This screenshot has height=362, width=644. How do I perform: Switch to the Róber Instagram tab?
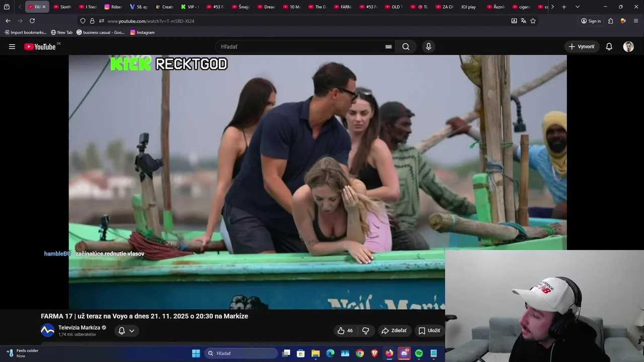coord(114,7)
